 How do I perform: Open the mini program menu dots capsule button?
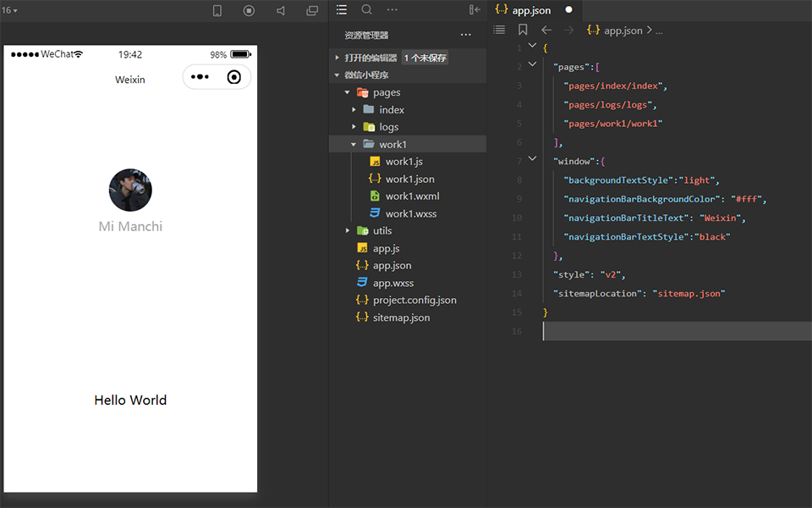(x=200, y=77)
